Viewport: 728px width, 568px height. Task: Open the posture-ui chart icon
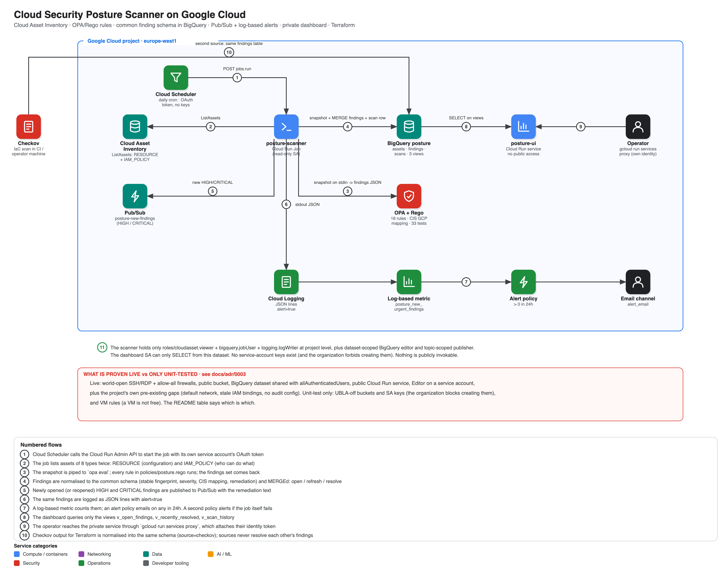pos(523,127)
